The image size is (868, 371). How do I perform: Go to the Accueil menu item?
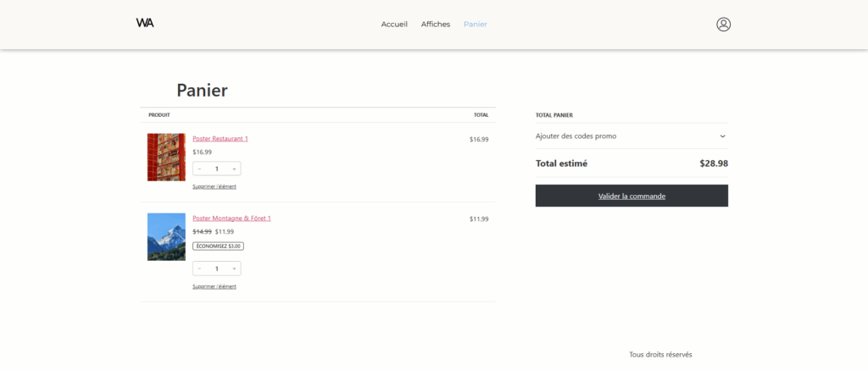[394, 25]
